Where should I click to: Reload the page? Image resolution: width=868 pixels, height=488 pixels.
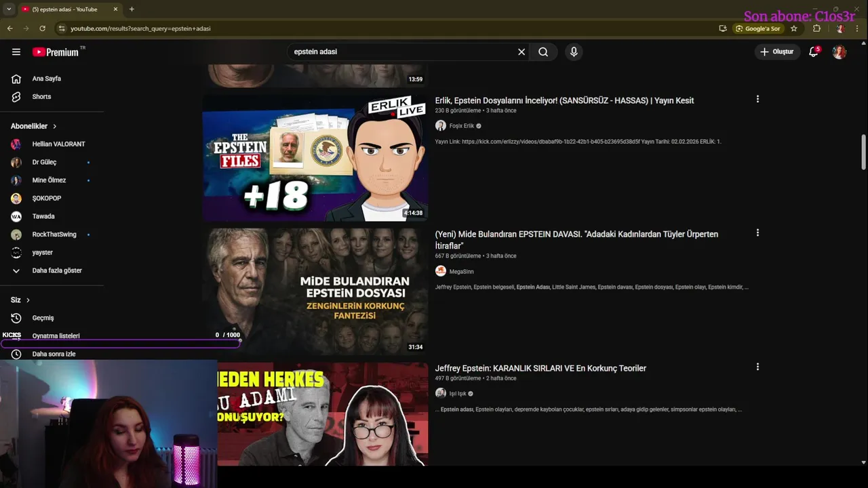(42, 28)
